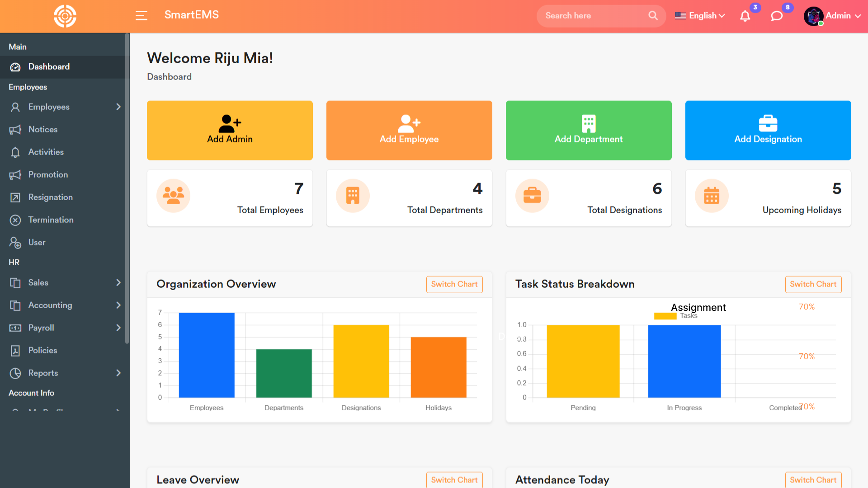The height and width of the screenshot is (488, 868).
Task: Click the Upcoming Holidays calendar icon
Action: (x=712, y=196)
